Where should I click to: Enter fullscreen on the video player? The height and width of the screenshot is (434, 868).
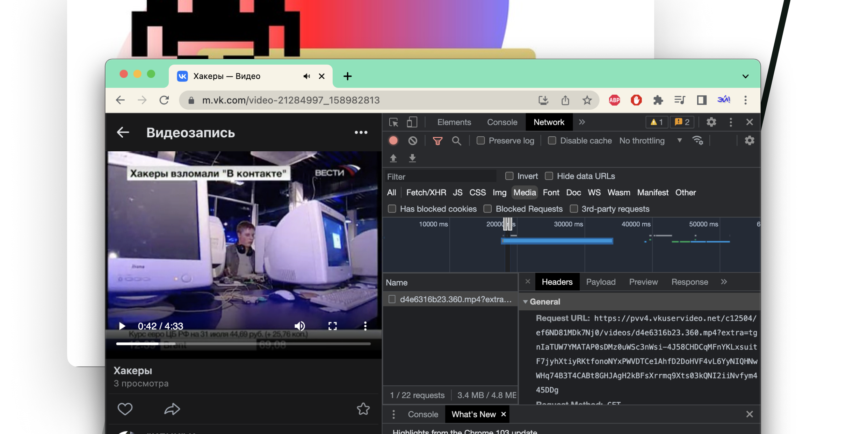(332, 326)
